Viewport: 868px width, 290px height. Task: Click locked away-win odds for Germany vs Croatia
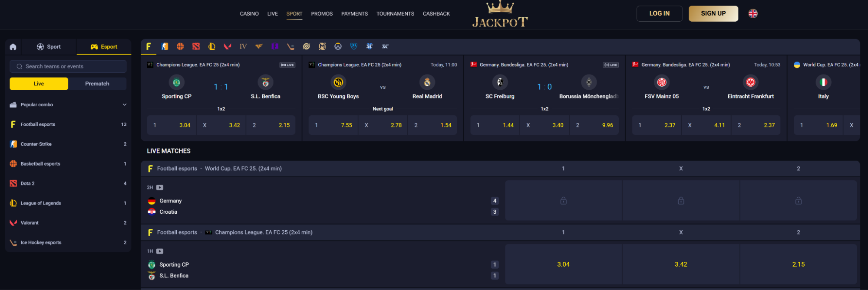point(799,201)
